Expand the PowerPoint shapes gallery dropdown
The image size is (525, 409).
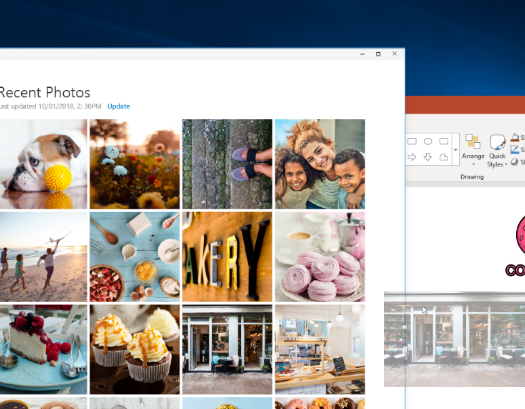click(x=455, y=150)
